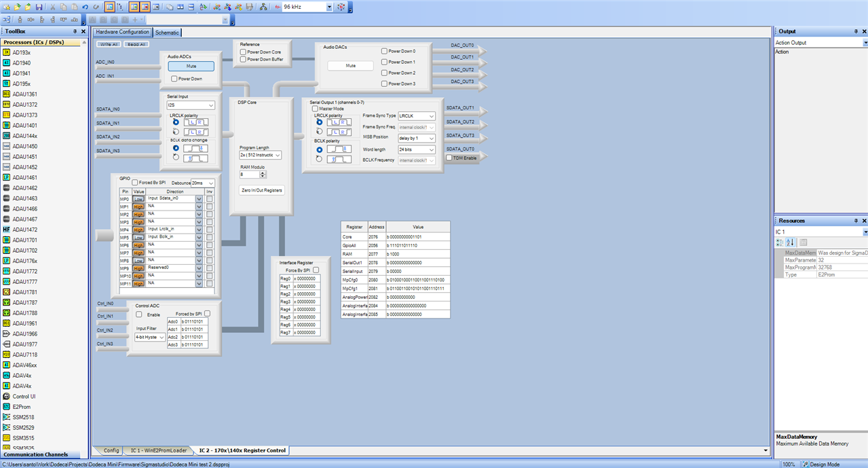The height and width of the screenshot is (468, 868).
Task: Open the MSB Position dropdown
Action: pyautogui.click(x=417, y=138)
